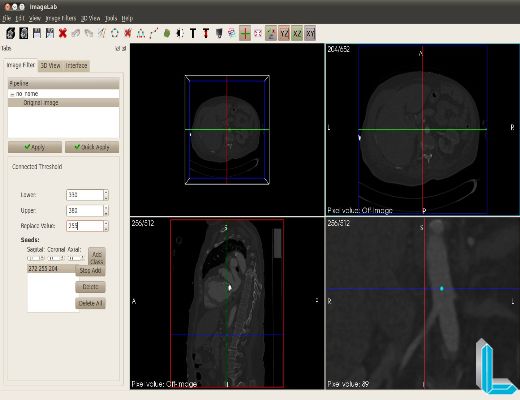
Task: Switch to the Interface tab
Action: (x=76, y=66)
